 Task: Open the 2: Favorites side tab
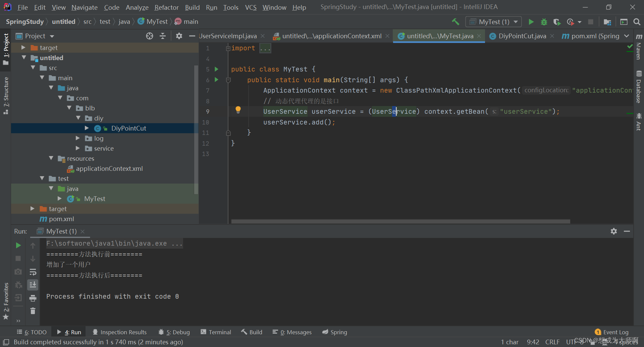[x=6, y=301]
